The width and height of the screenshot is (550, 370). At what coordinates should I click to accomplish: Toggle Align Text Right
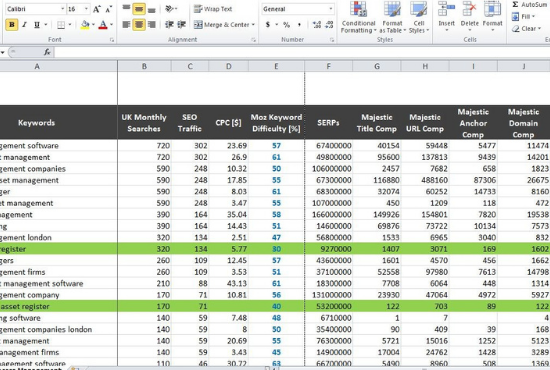(152, 25)
